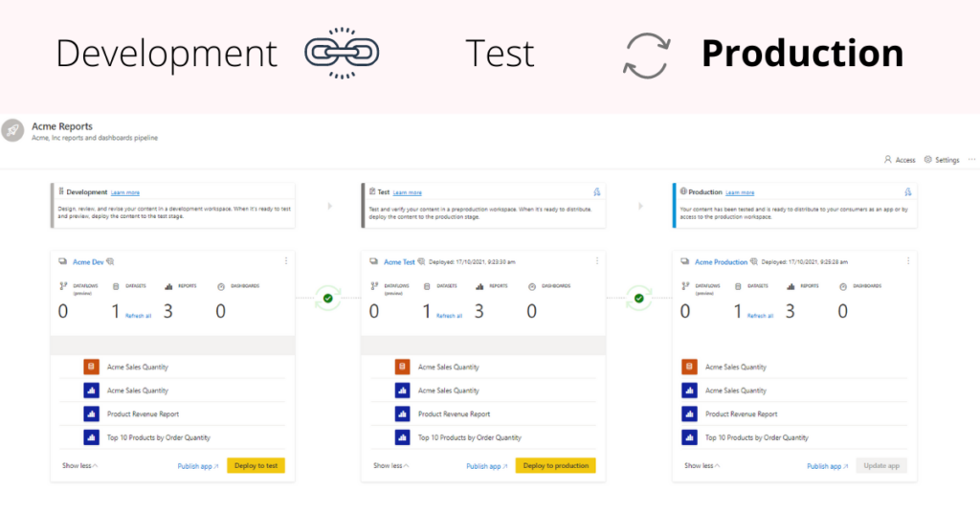Click deployment rules icon in Test stage header
980x513 pixels.
[x=597, y=191]
